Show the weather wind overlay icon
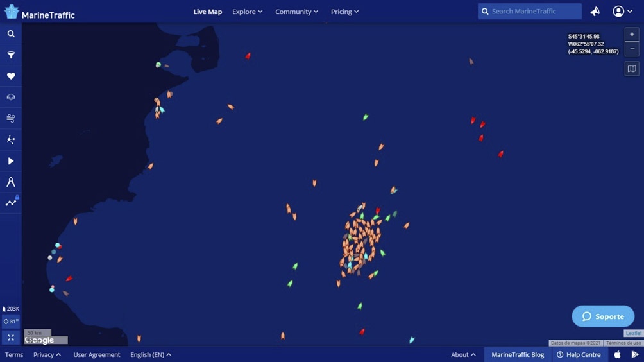This screenshot has height=362, width=644. click(x=11, y=119)
